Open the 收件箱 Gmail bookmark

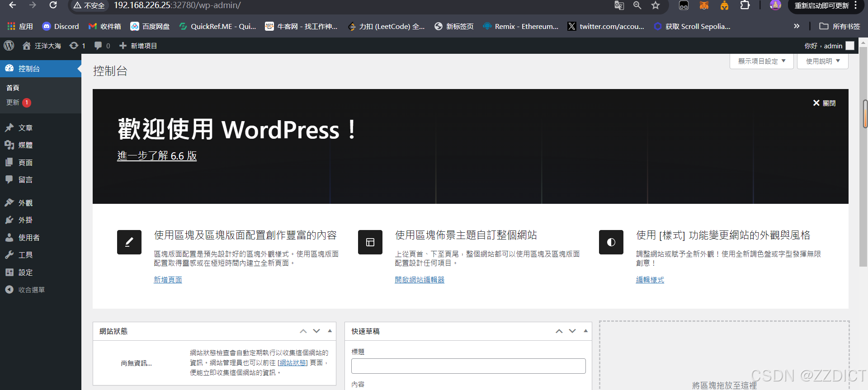pyautogui.click(x=105, y=26)
